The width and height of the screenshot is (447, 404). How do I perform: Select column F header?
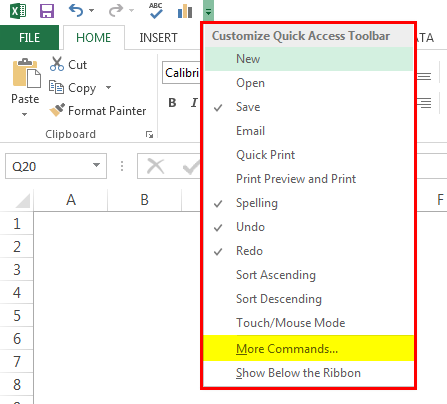tap(440, 200)
